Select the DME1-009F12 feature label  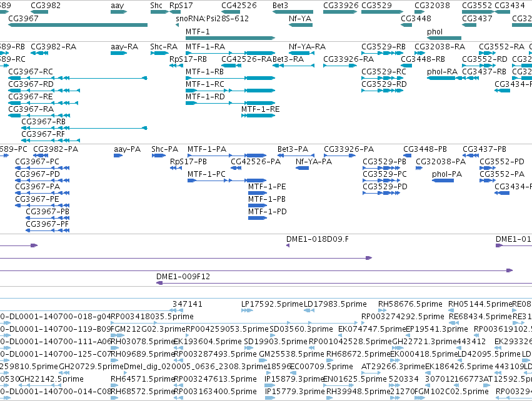pyautogui.click(x=183, y=277)
